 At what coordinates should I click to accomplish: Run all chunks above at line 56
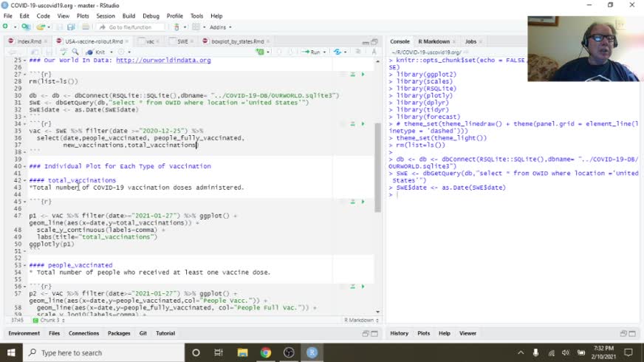(x=352, y=287)
